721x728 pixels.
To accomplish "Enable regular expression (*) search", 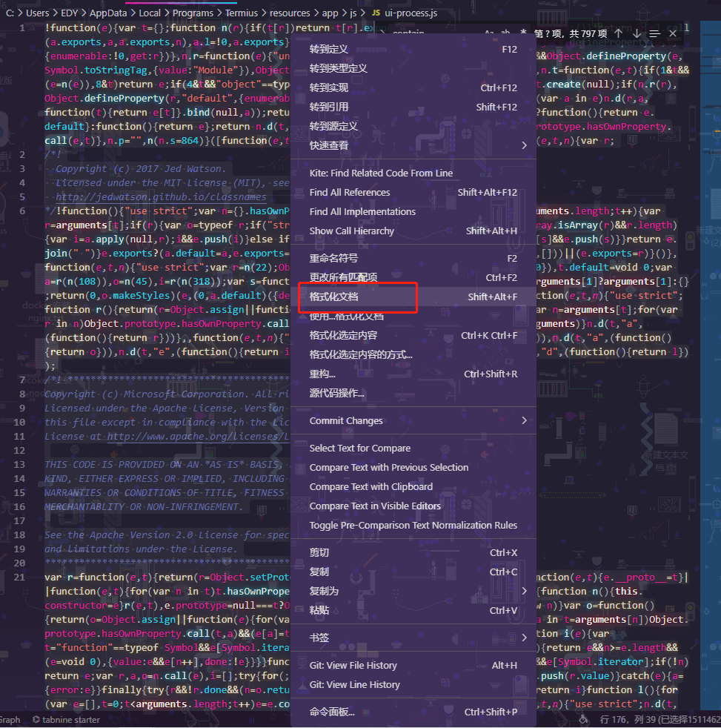I will coord(523,33).
